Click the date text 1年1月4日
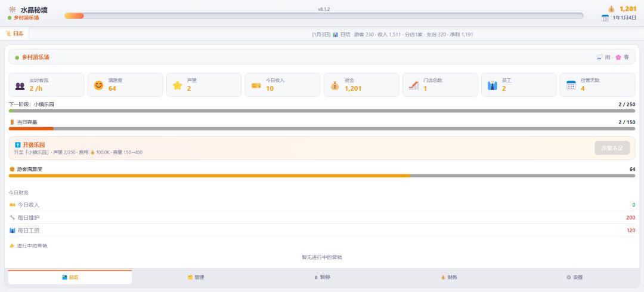Screen dimensions: 644x292 coord(624,18)
